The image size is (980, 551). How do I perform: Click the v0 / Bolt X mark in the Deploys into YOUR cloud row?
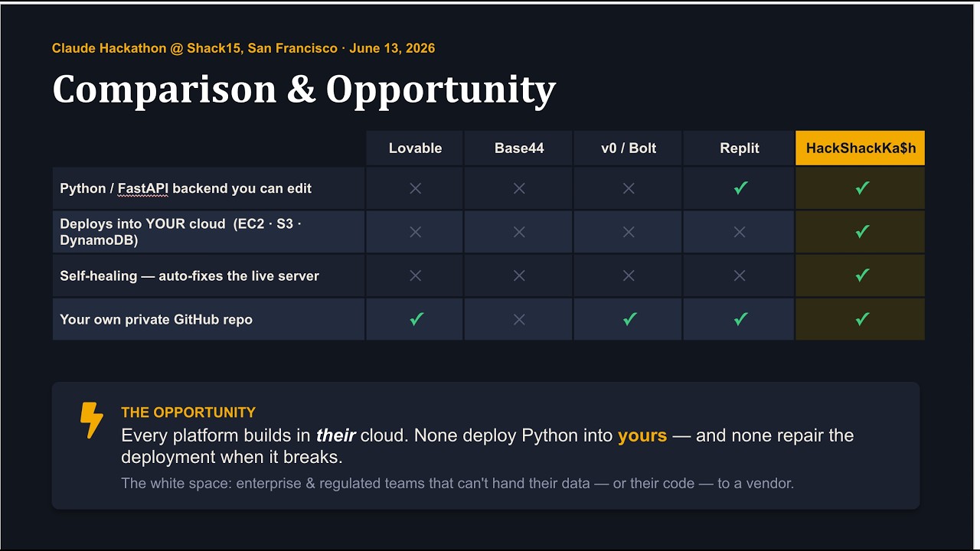(629, 232)
